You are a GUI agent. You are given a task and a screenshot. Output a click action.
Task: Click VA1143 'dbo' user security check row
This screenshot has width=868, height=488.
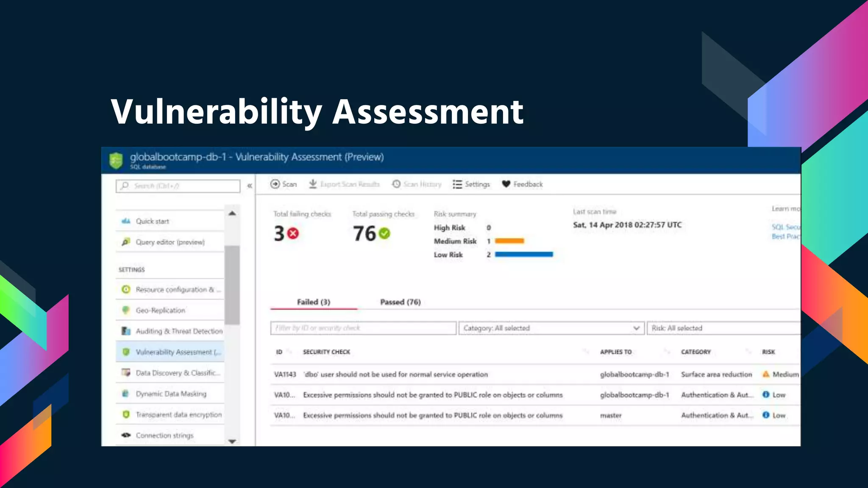535,374
